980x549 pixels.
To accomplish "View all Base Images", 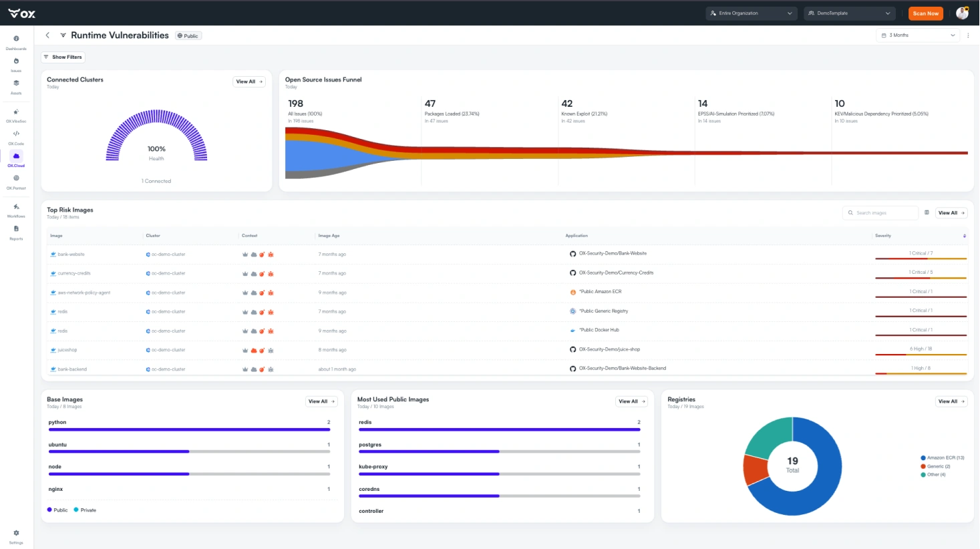I will pos(321,401).
